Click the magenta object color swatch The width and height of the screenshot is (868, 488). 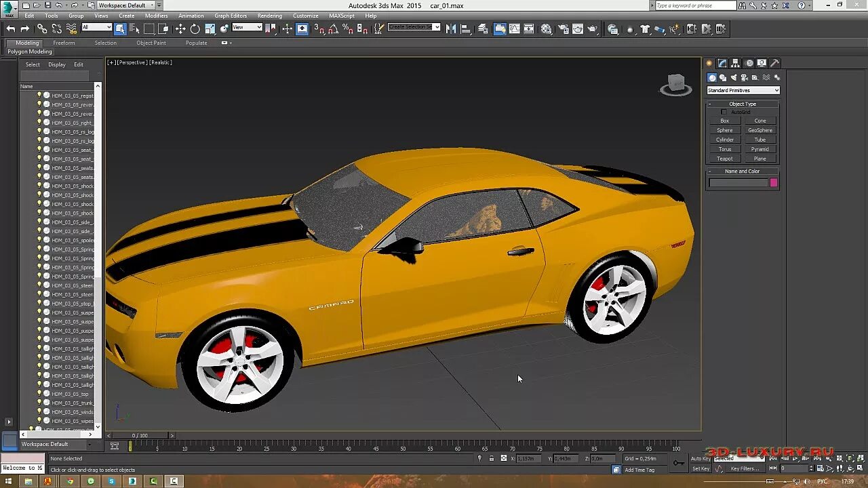(774, 182)
